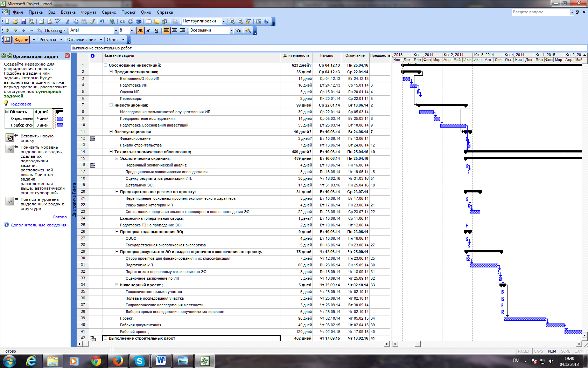The height and width of the screenshot is (368, 588).
Task: Open the Сервис menu
Action: [109, 12]
